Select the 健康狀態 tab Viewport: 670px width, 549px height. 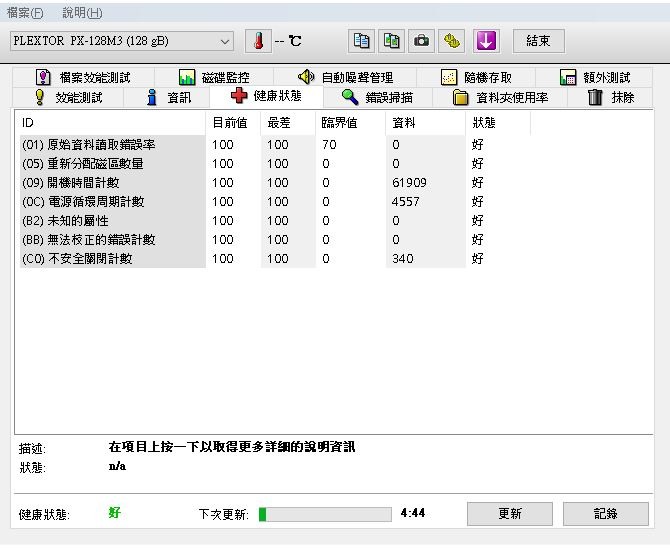[x=266, y=96]
